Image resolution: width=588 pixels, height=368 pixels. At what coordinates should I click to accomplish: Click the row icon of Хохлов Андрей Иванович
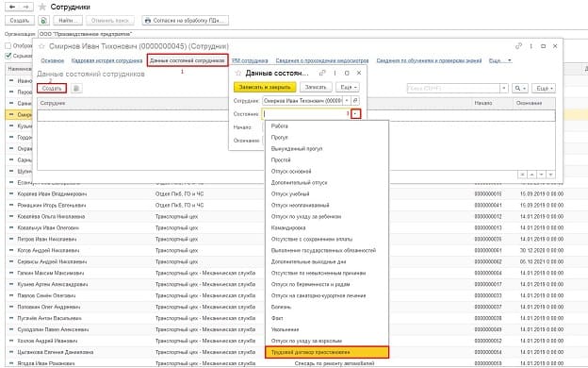point(11,341)
